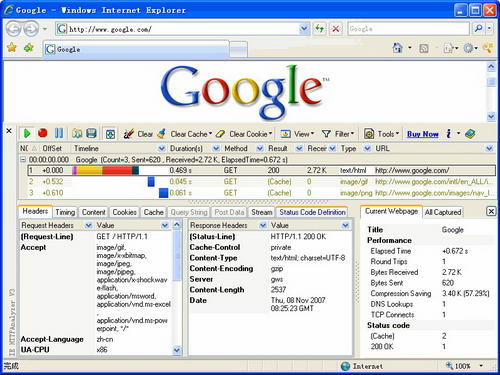Pause capture using the pause icon
Screen dimensions: 500x375
59,133
